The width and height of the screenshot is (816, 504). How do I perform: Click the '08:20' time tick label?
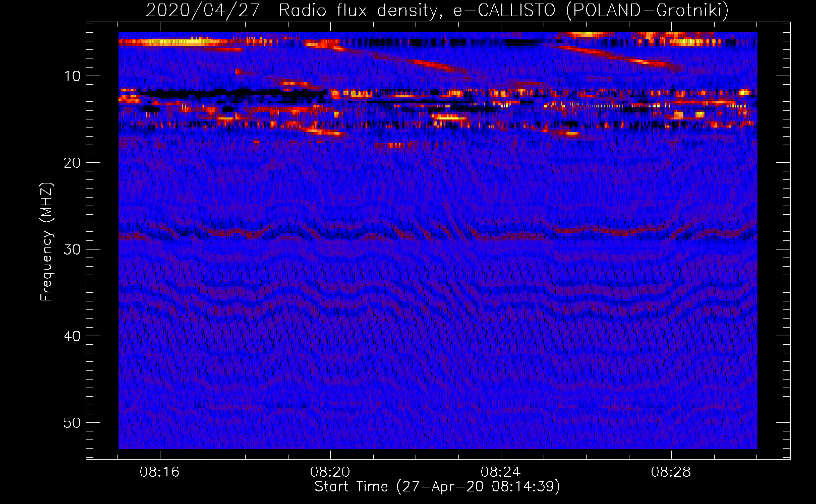330,472
